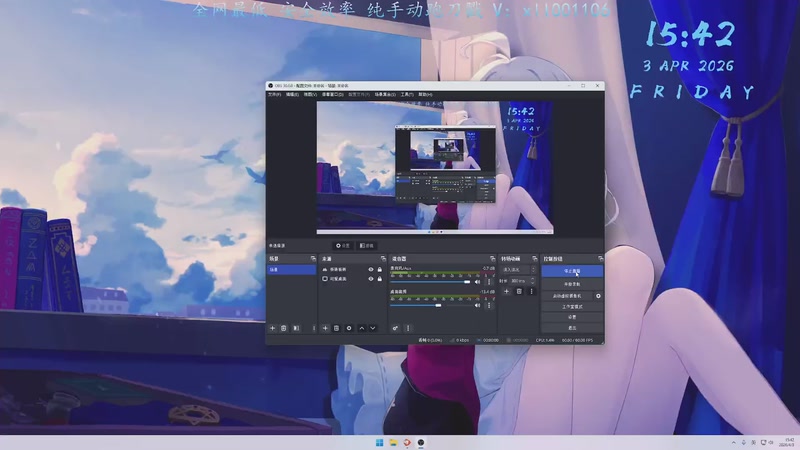Click the input method indicator in system tray
The height and width of the screenshot is (450, 800).
point(754,442)
